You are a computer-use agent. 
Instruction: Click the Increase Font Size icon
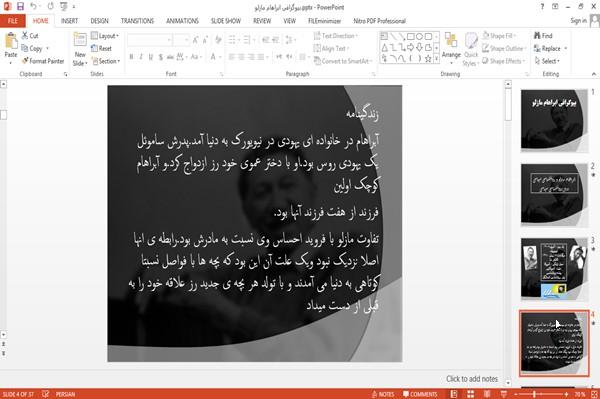195,40
